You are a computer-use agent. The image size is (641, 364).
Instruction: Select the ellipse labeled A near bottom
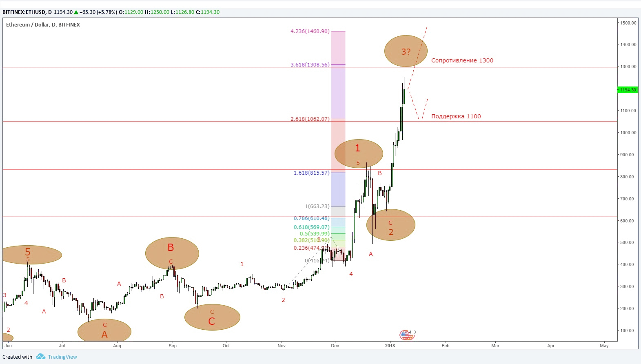coord(104,330)
